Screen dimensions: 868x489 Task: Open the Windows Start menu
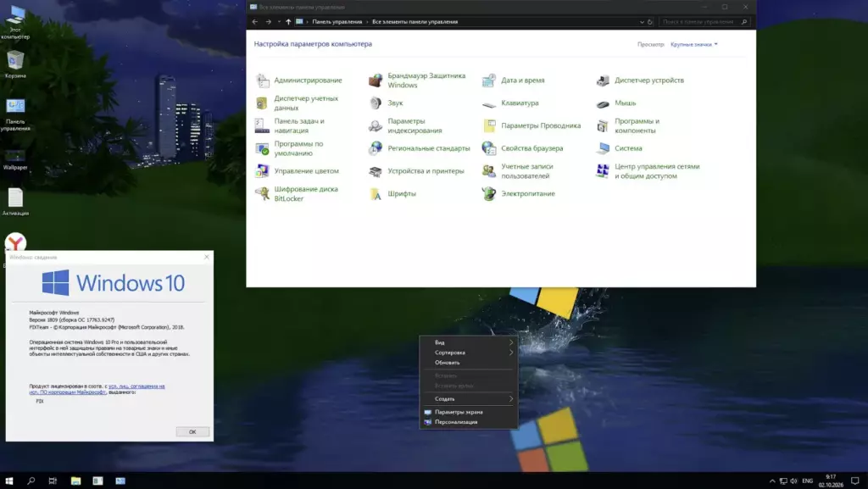click(x=8, y=481)
